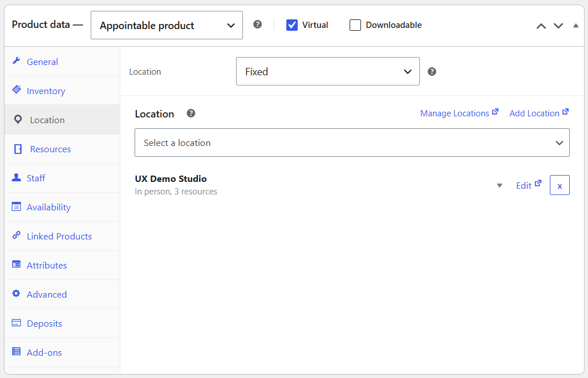Click external link icon next to Edit
The image size is (588, 378).
coord(538,183)
